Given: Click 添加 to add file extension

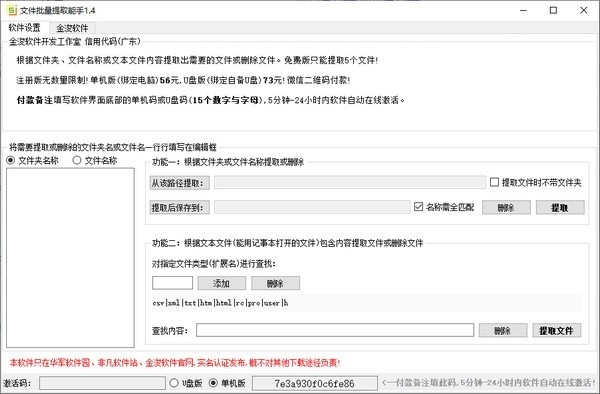Looking at the screenshot, I should pyautogui.click(x=222, y=283).
